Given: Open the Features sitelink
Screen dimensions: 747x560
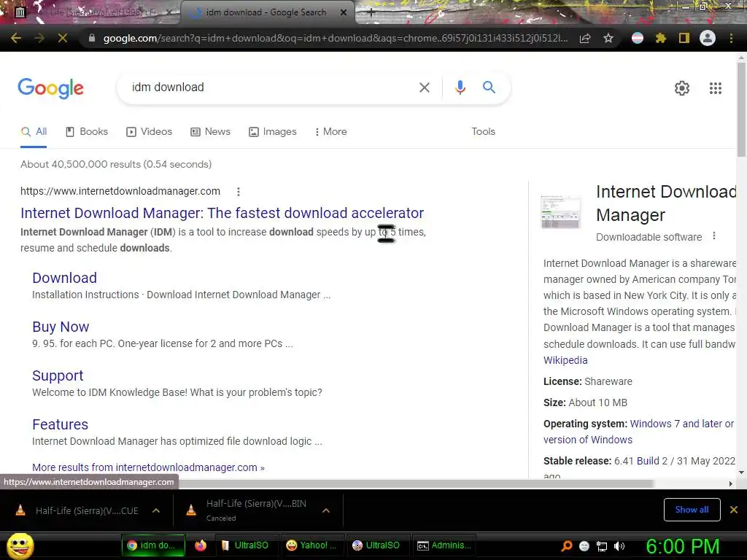Looking at the screenshot, I should point(60,425).
